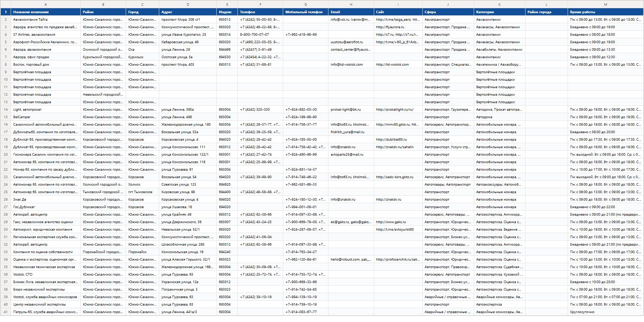Select phone cell "+7 (4242) 41–56–04"
644x322 pixels.
(260, 237)
